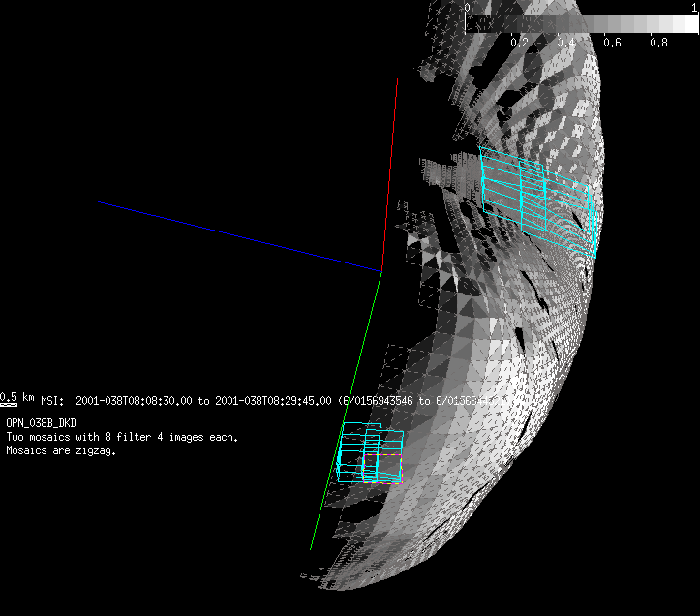Click the OPN_038B_DKD sequence name

(x=41, y=423)
